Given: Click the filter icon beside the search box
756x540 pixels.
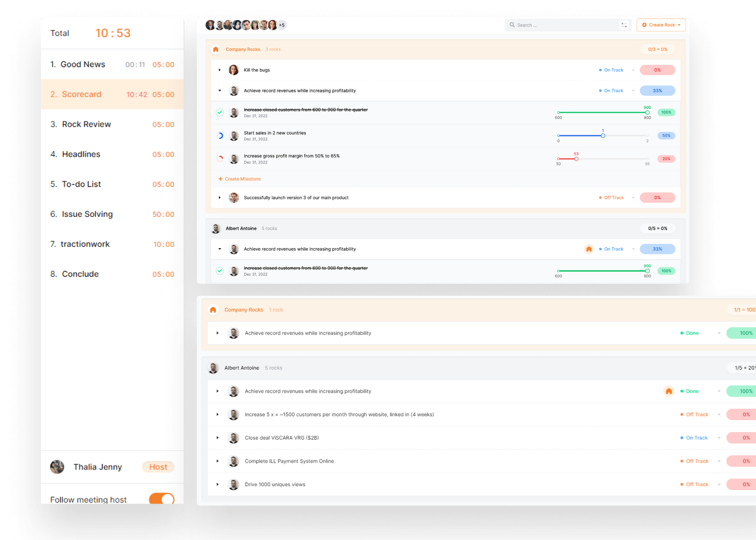Looking at the screenshot, I should [624, 25].
